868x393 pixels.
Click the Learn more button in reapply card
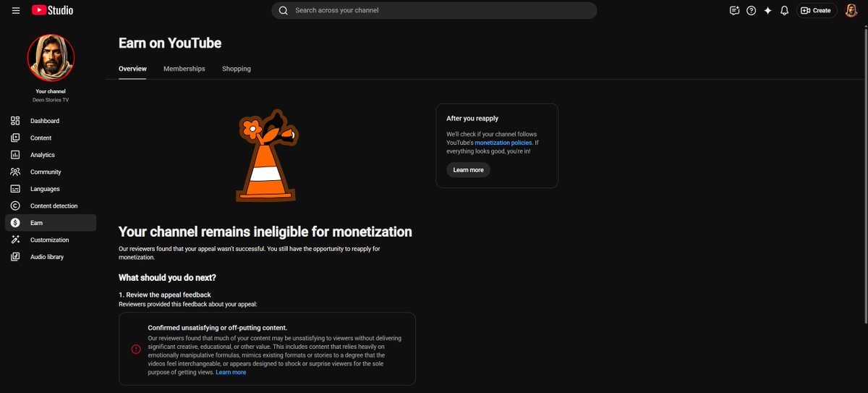coord(468,170)
